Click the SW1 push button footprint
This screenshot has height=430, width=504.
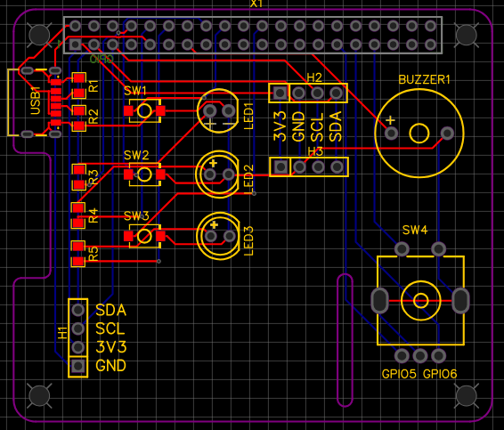144,111
